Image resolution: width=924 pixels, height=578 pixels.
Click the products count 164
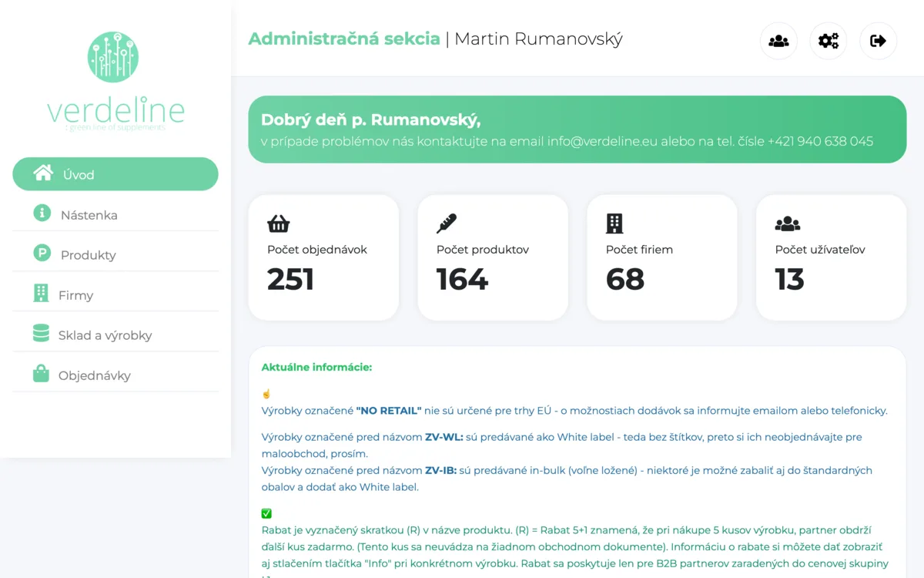click(462, 279)
